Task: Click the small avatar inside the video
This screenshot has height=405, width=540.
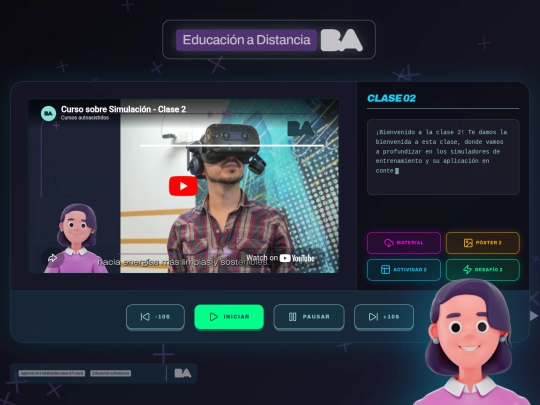Action: [76, 238]
